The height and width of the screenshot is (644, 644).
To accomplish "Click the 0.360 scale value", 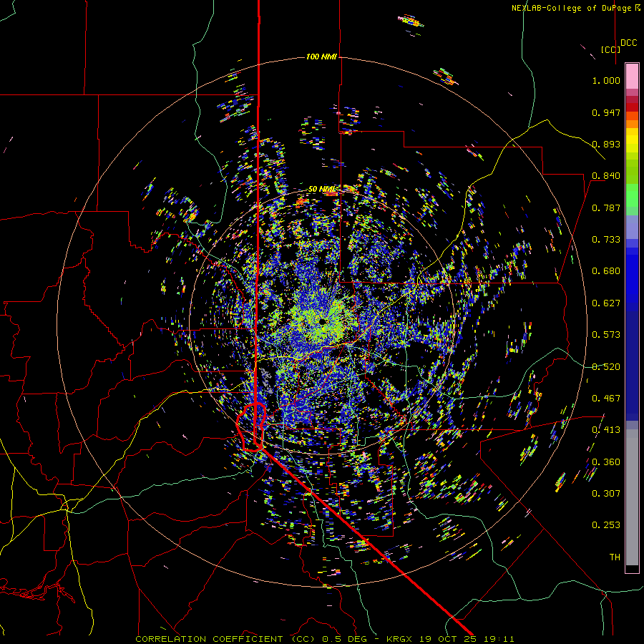I will click(606, 462).
